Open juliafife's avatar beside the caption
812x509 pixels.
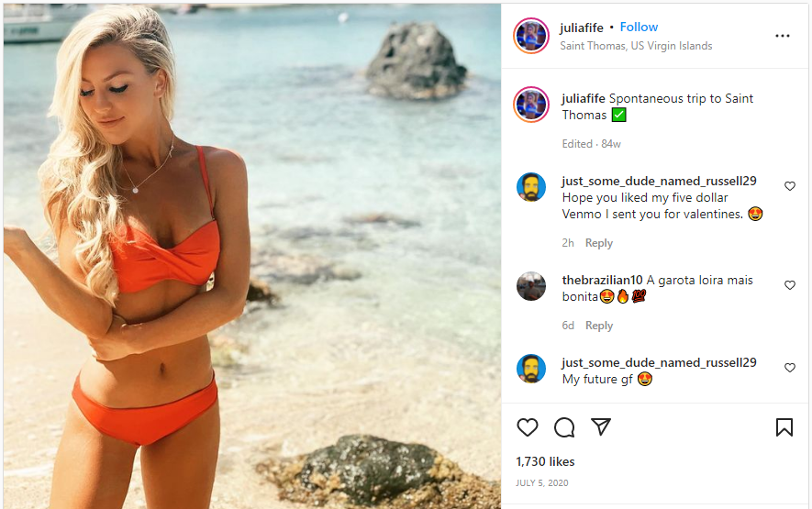point(531,105)
